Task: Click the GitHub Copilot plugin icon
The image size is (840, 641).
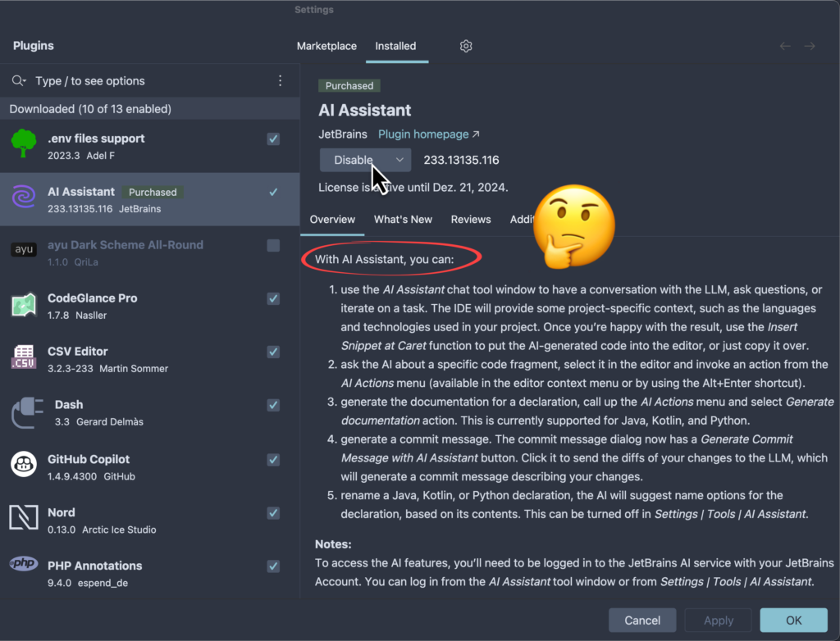Action: point(24,465)
